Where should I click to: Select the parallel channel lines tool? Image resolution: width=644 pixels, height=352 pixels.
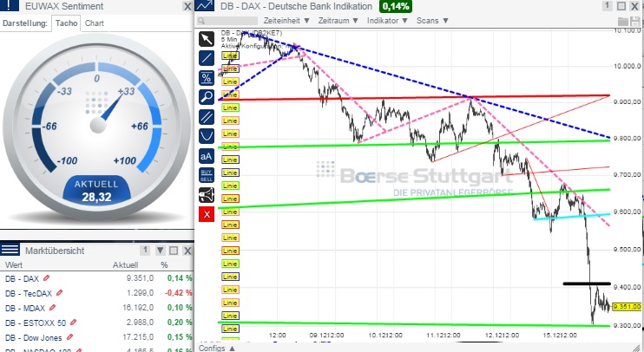(x=207, y=117)
